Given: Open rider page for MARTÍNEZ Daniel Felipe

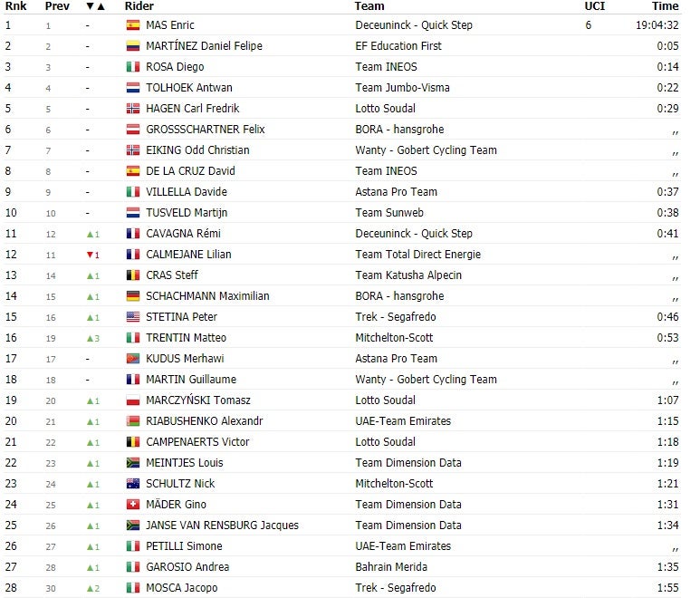Looking at the screenshot, I should pos(204,46).
